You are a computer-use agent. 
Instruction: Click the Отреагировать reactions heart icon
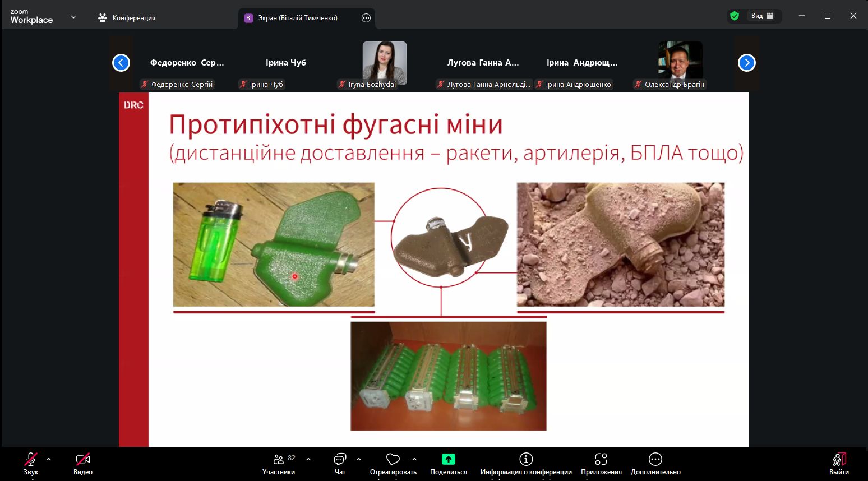tap(393, 460)
